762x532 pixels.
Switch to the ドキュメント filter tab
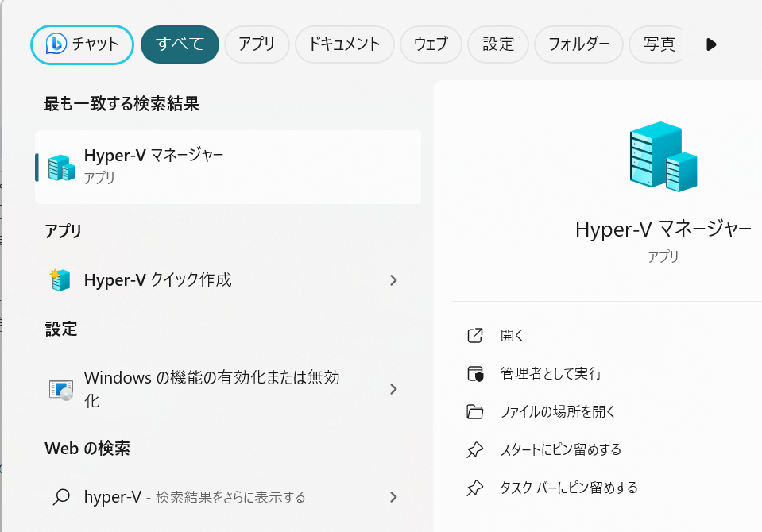pos(345,44)
